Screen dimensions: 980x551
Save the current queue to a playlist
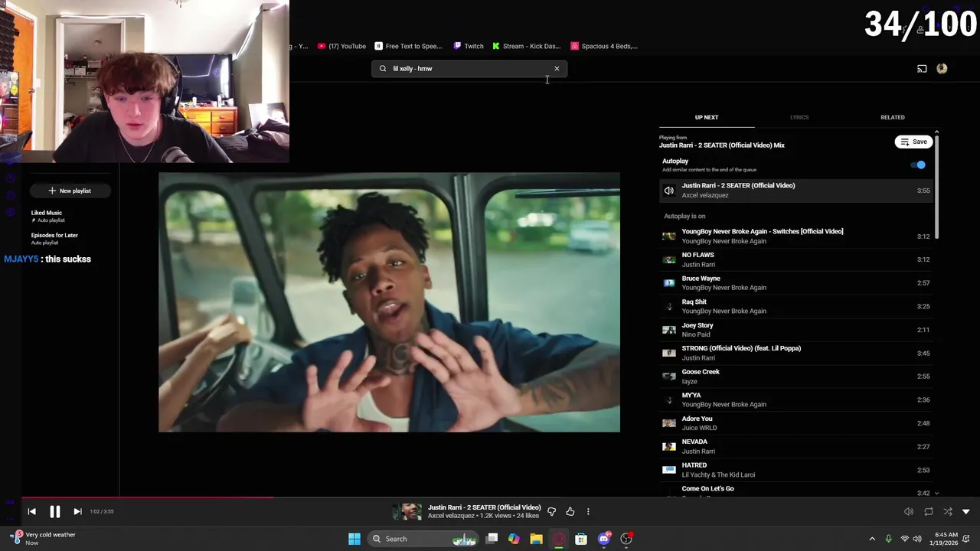[x=913, y=142]
